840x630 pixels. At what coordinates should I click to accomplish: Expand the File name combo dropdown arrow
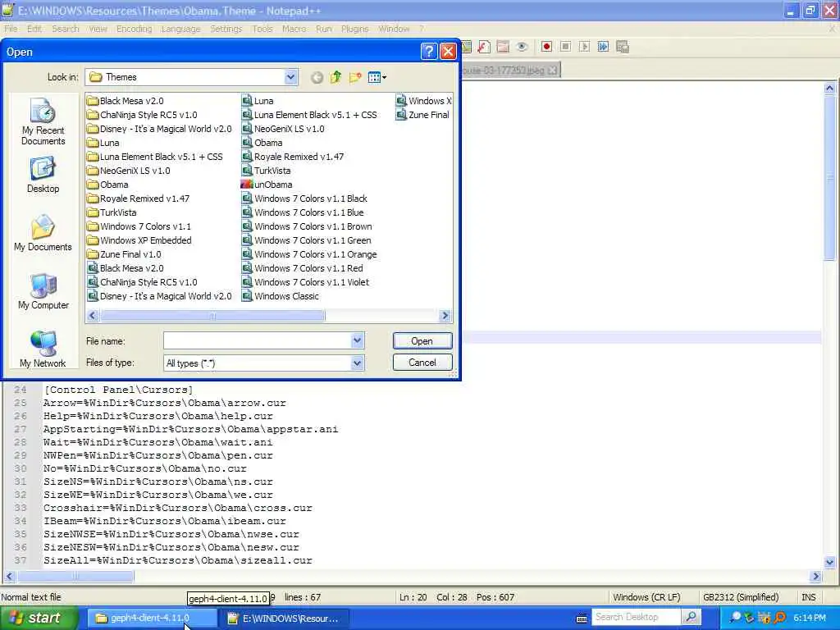point(358,340)
